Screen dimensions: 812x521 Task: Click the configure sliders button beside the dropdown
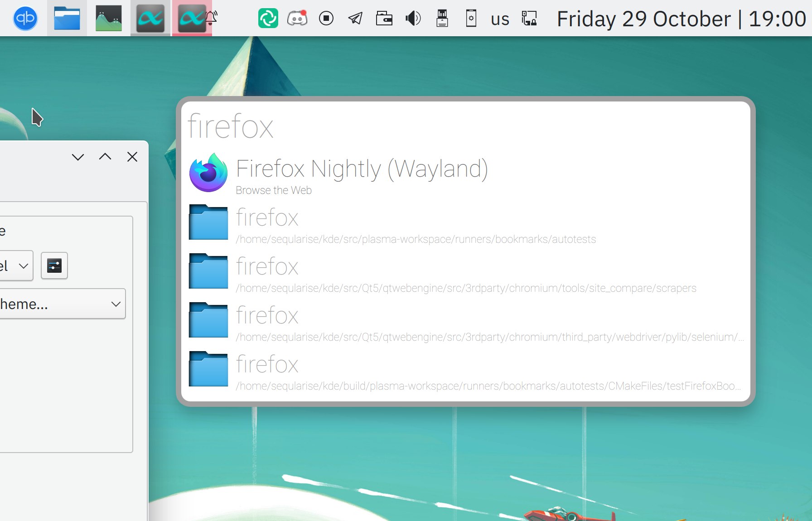54,265
